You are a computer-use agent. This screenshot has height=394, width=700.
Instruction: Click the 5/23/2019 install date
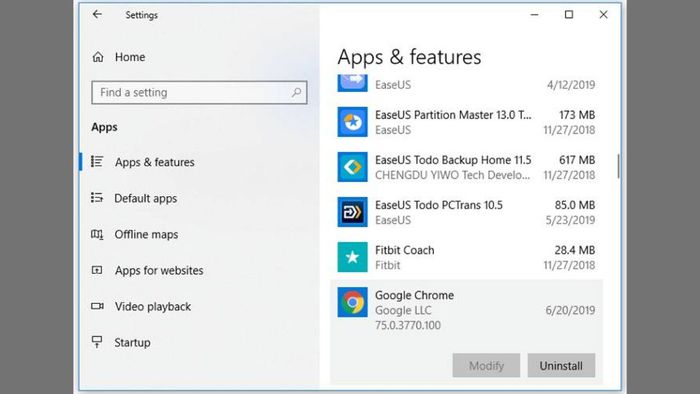pyautogui.click(x=570, y=220)
